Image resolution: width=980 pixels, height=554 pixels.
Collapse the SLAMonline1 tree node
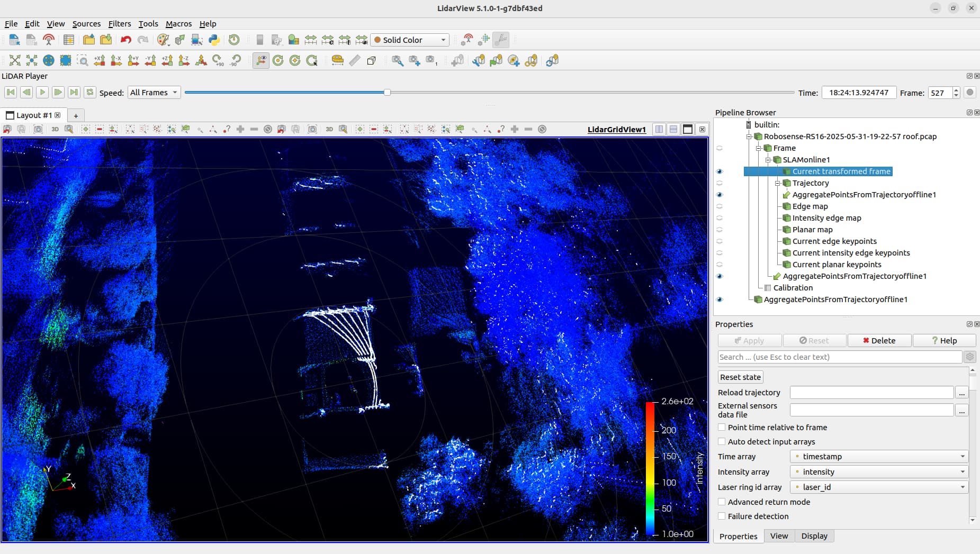coord(768,160)
